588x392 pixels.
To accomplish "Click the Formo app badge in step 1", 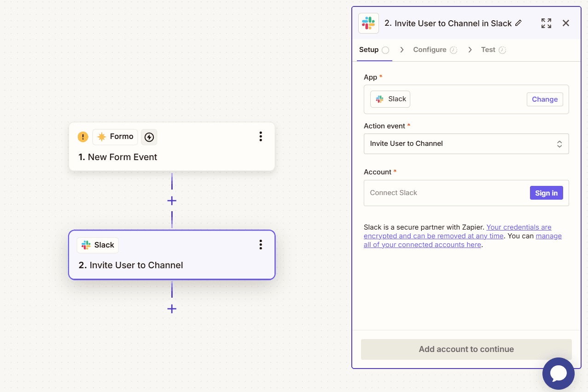I will [x=115, y=137].
